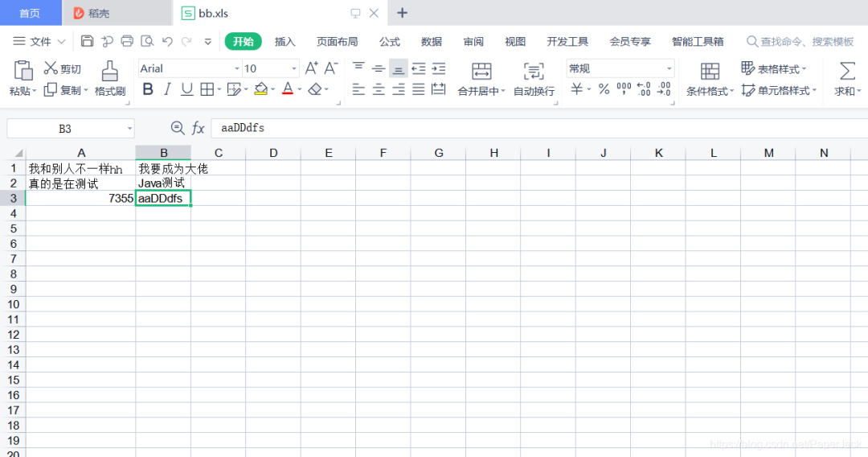Screen dimensions: 868x457
Task: Go to the 首页 (Home) tab
Action: (30, 14)
